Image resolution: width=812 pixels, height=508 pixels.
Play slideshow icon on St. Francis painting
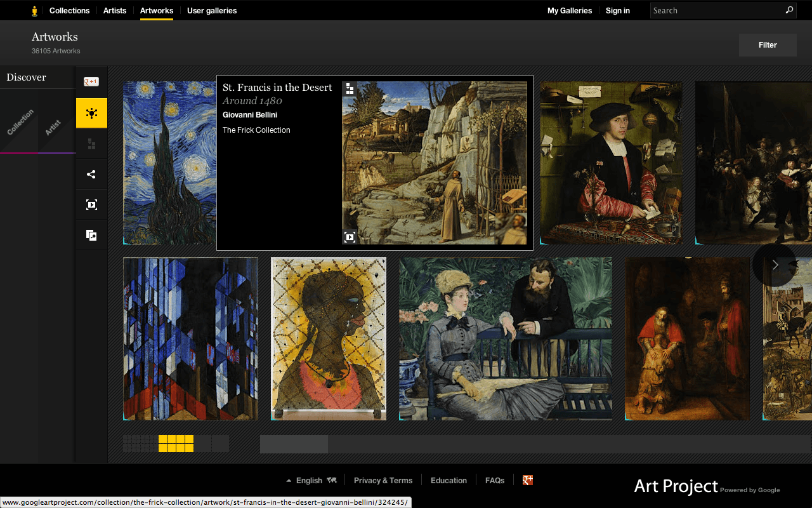(x=350, y=237)
